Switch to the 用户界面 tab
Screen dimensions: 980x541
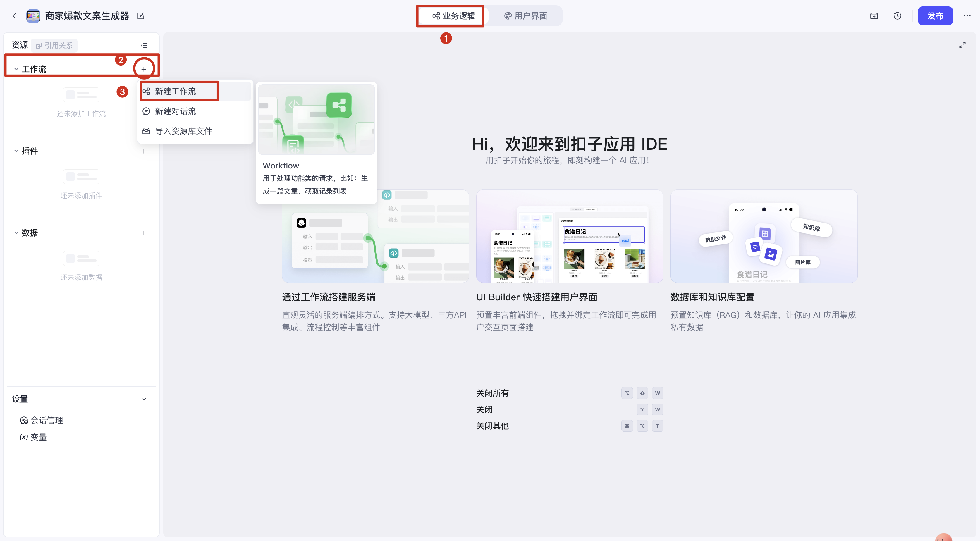[526, 16]
